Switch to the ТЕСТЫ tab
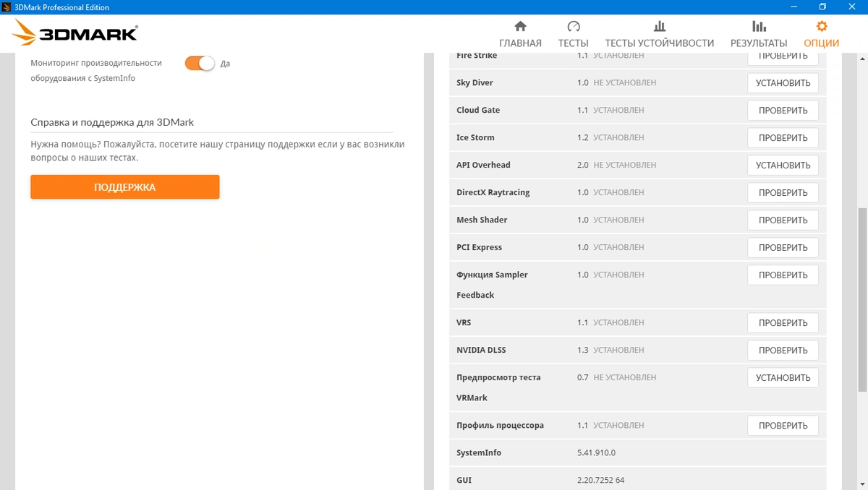This screenshot has height=490, width=868. click(x=573, y=34)
